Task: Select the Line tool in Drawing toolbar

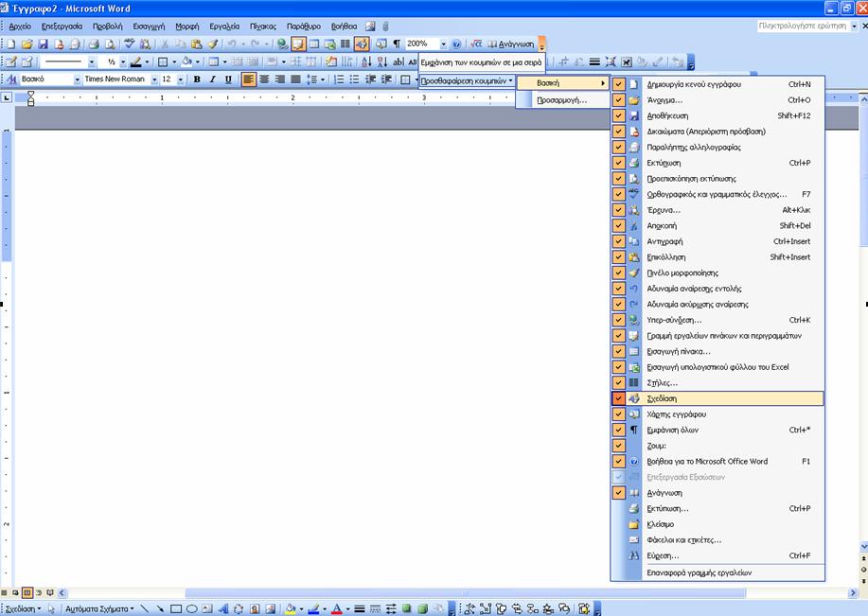Action: coord(145,608)
